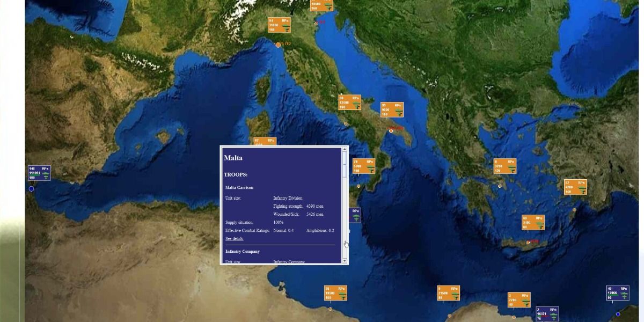Click the red battle marker near Taranto

point(394,129)
